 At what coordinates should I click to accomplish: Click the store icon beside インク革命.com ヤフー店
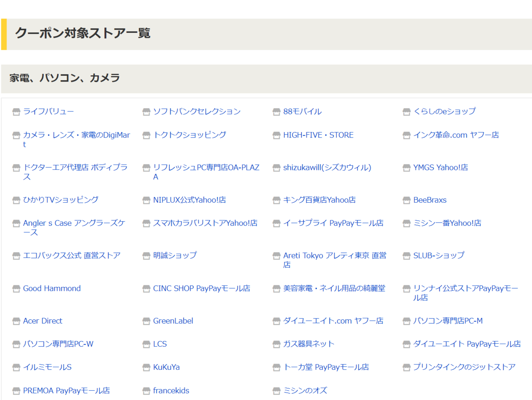coord(407,135)
